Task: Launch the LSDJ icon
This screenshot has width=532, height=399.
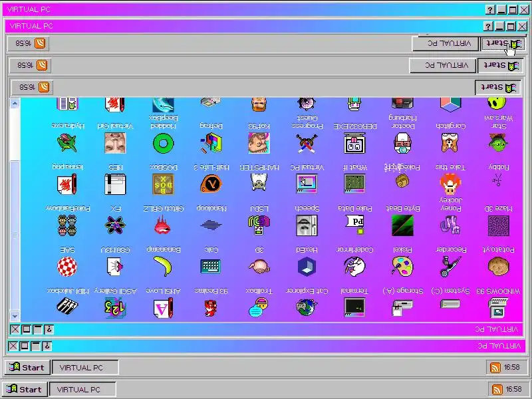Action: pos(259,225)
